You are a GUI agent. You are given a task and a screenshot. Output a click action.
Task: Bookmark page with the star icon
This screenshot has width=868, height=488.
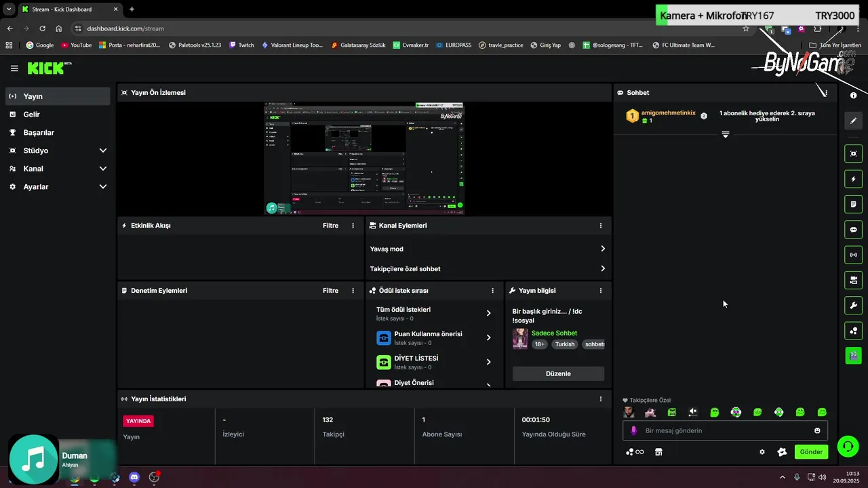746,28
